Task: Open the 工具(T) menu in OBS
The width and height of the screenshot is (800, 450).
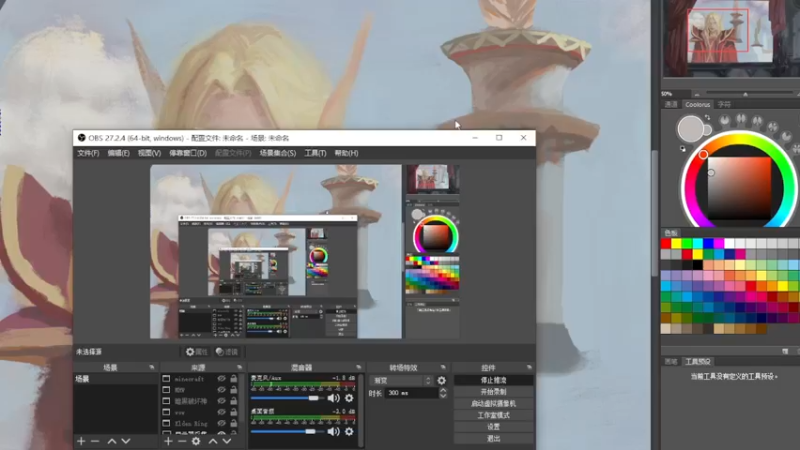Action: 315,153
